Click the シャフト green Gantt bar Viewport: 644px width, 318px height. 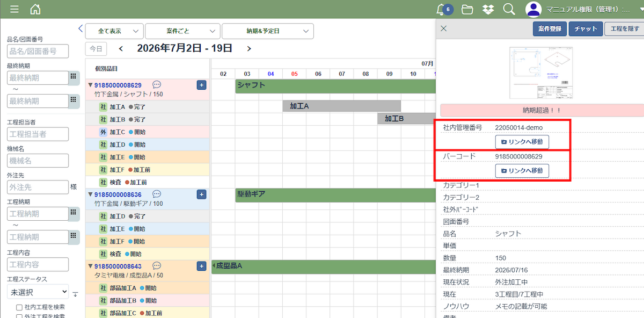point(335,86)
